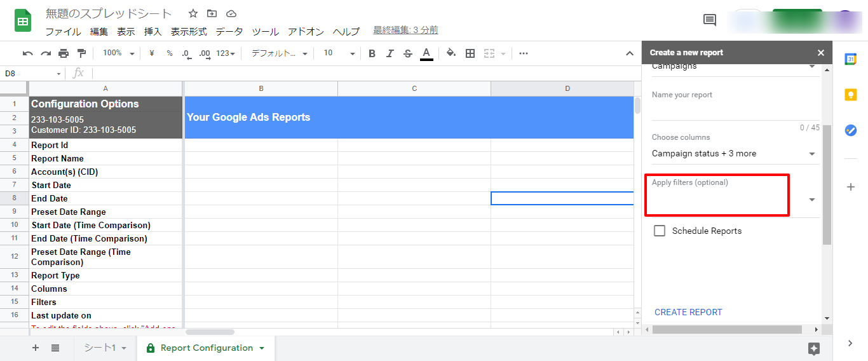
Task: Open the merge cells dropdown arrow
Action: [x=503, y=53]
